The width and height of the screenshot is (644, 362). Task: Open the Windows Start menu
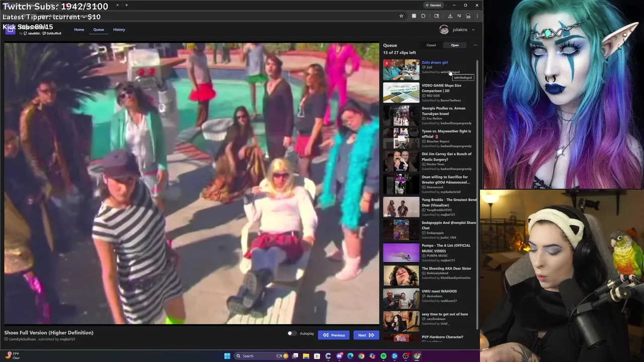pyautogui.click(x=227, y=356)
